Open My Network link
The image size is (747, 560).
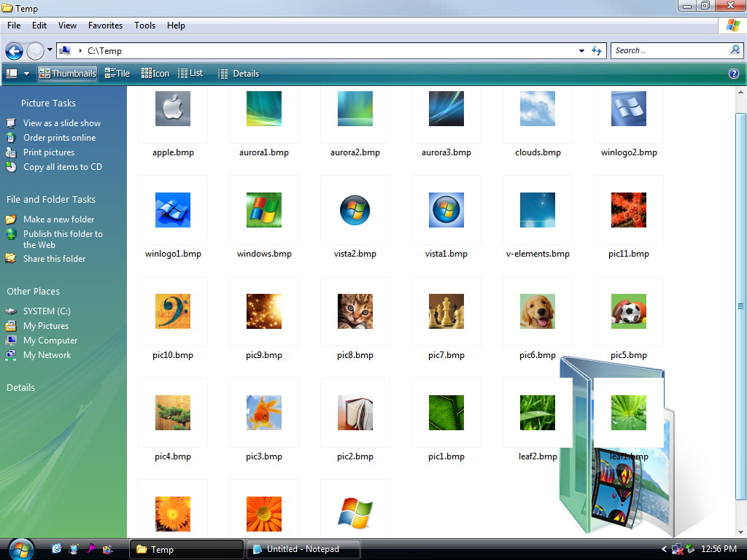tap(47, 355)
